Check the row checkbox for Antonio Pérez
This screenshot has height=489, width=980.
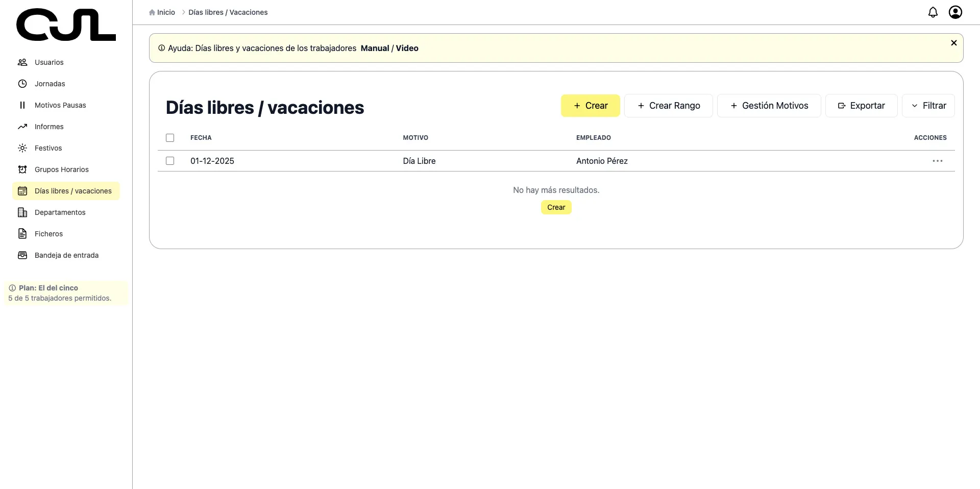click(170, 161)
